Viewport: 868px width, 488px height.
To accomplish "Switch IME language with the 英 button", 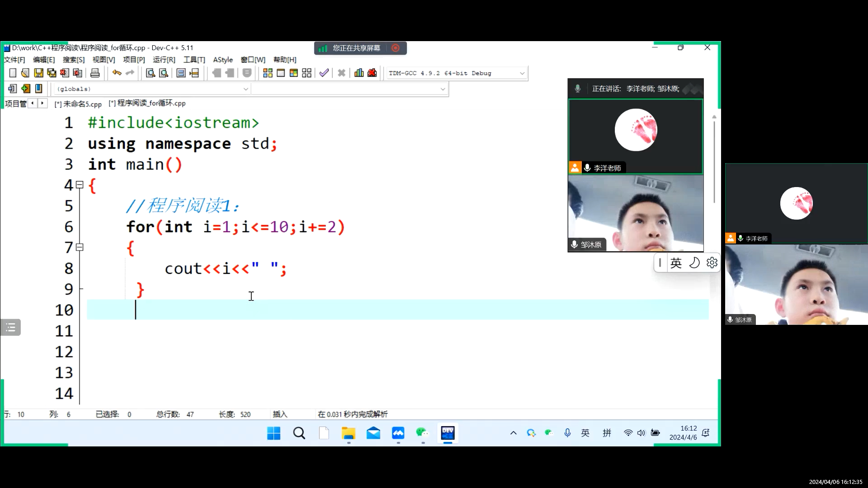I will pos(676,263).
